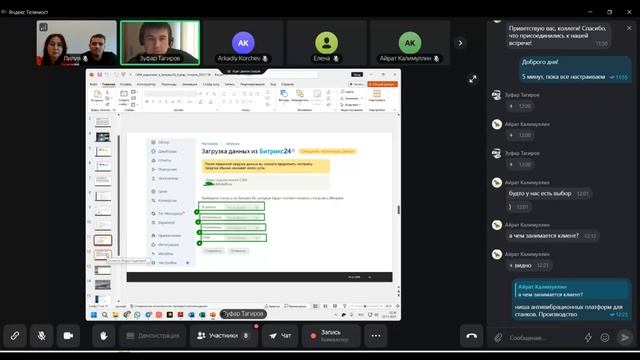Select the highlighted current slide thumbnail
Viewport: 640px width, 360px height.
102,240
